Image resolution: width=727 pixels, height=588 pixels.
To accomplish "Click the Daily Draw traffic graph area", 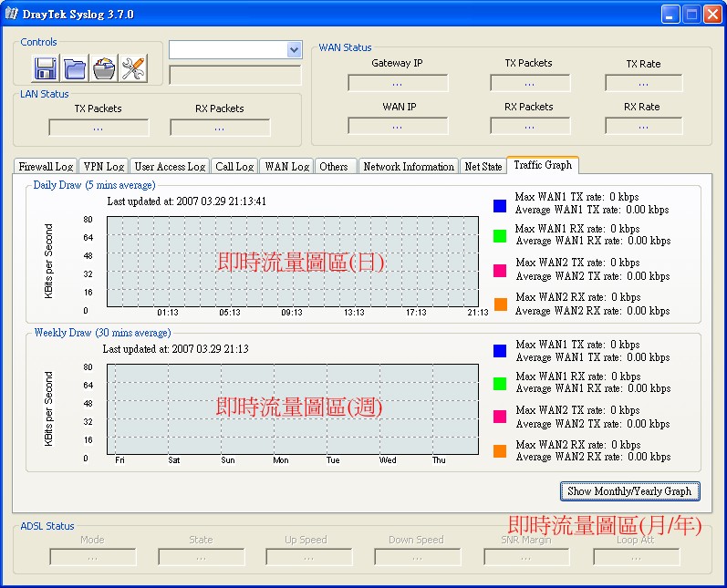I will tap(293, 262).
